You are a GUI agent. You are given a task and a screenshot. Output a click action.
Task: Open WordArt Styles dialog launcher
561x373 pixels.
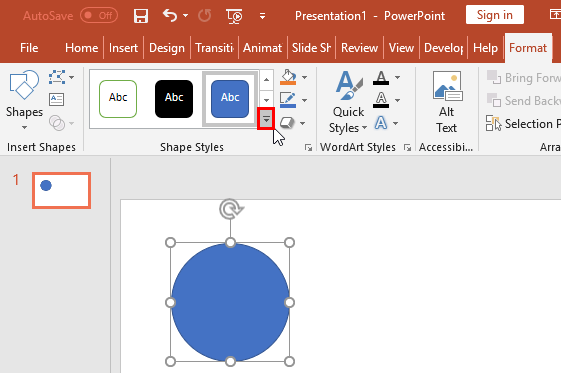point(407,147)
